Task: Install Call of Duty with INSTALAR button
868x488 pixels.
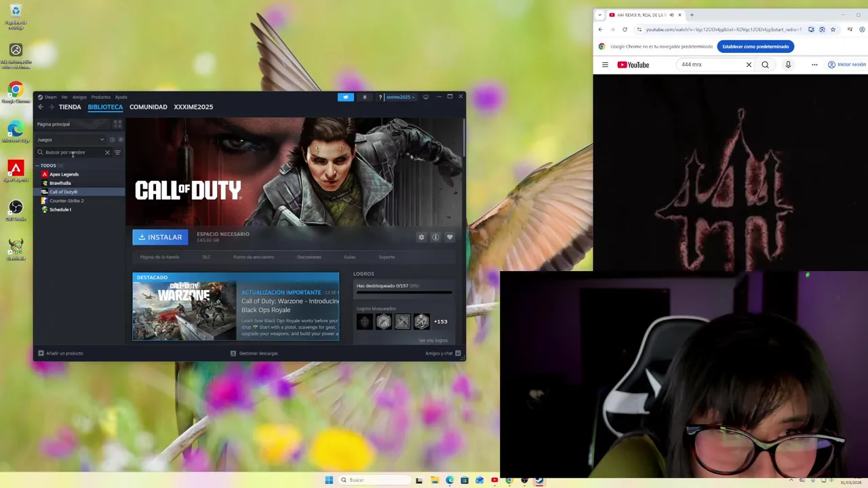Action: [160, 237]
